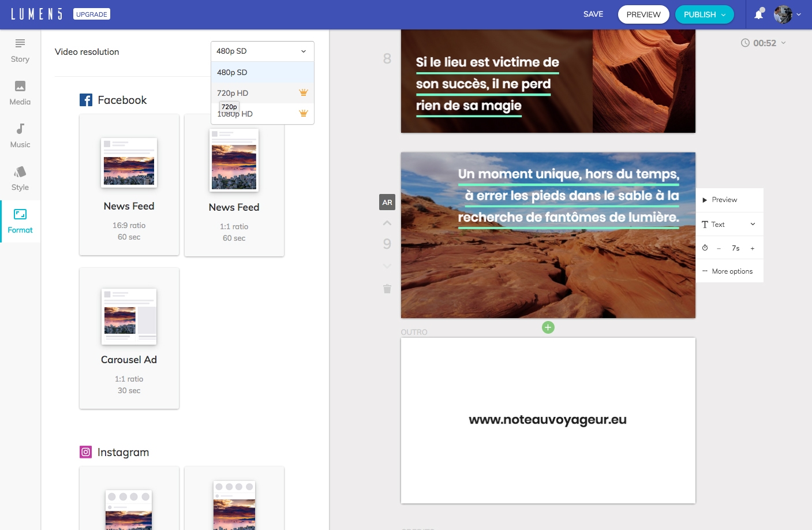This screenshot has height=530, width=812.
Task: Delete scene 9 with trash icon
Action: 387,289
